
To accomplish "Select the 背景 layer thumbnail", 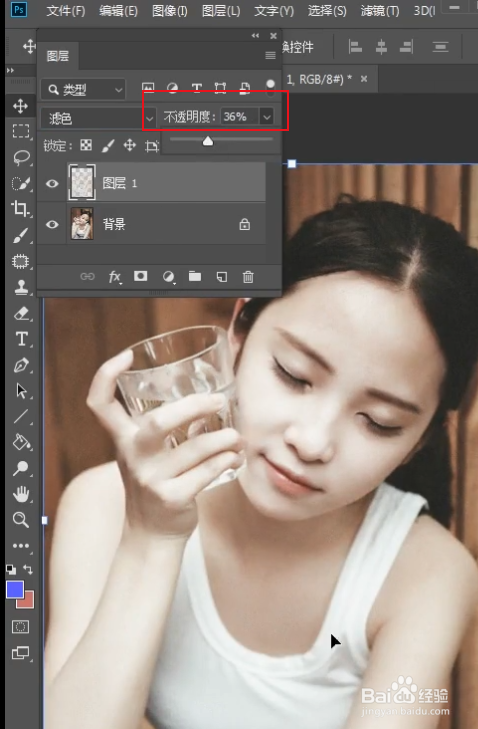I will 82,224.
